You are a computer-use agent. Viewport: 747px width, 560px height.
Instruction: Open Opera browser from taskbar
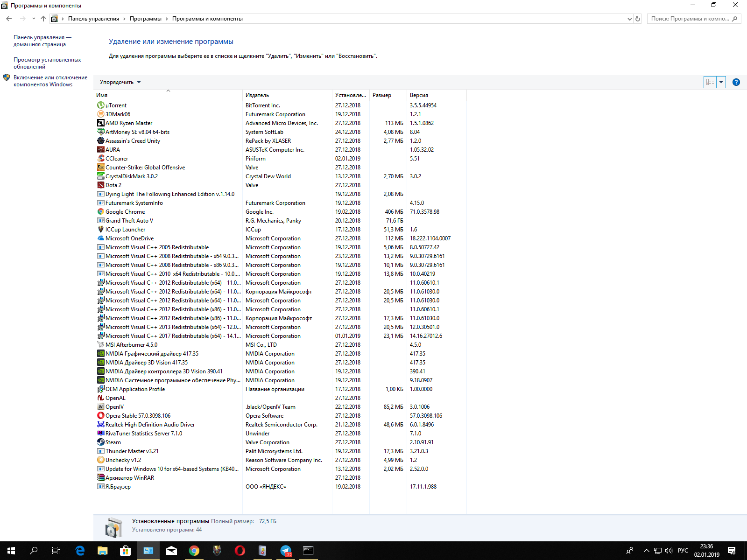240,551
